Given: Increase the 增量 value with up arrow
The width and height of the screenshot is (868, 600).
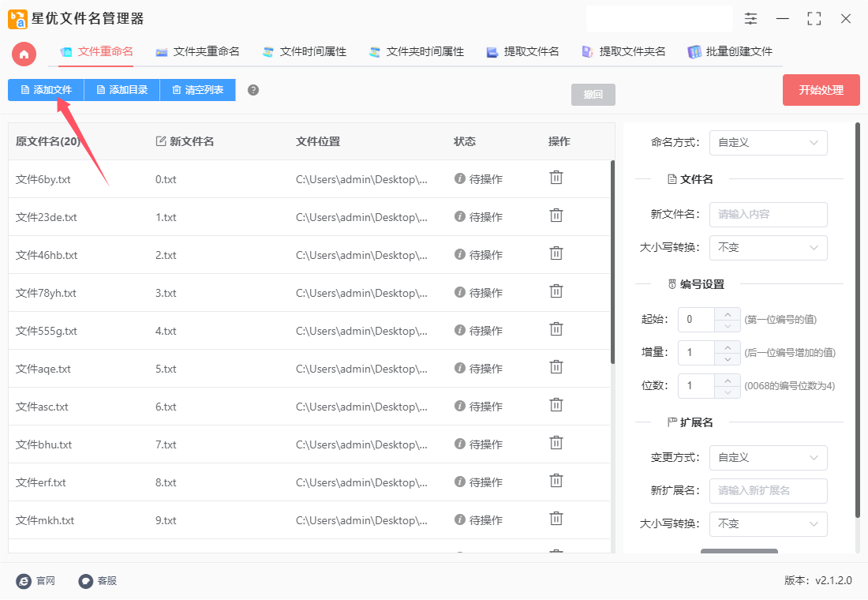Looking at the screenshot, I should 728,347.
